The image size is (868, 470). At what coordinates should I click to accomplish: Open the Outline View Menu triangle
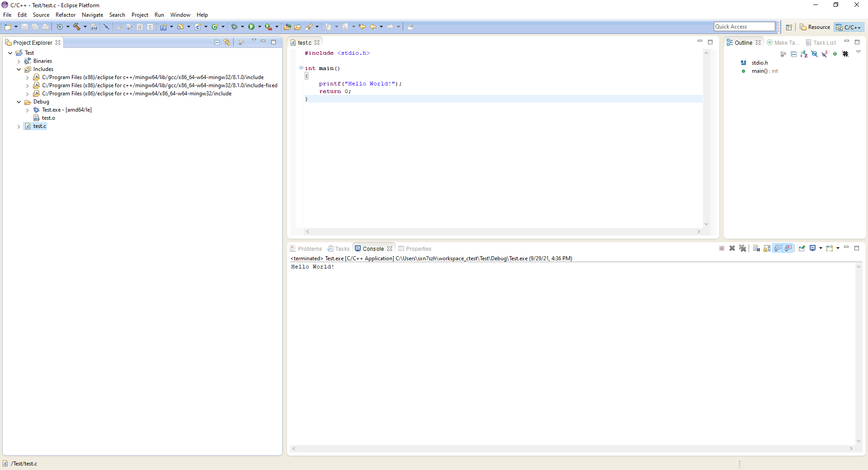pos(859,52)
